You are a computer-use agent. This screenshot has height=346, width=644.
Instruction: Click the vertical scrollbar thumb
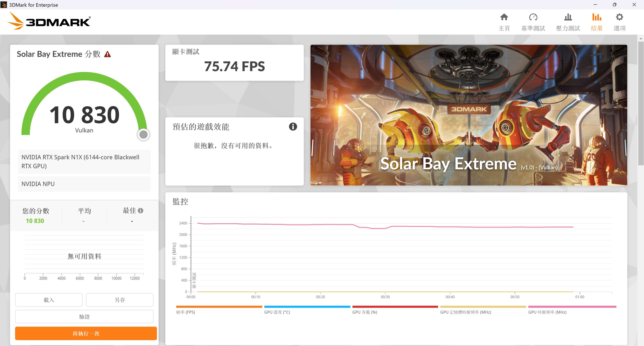(x=641, y=103)
